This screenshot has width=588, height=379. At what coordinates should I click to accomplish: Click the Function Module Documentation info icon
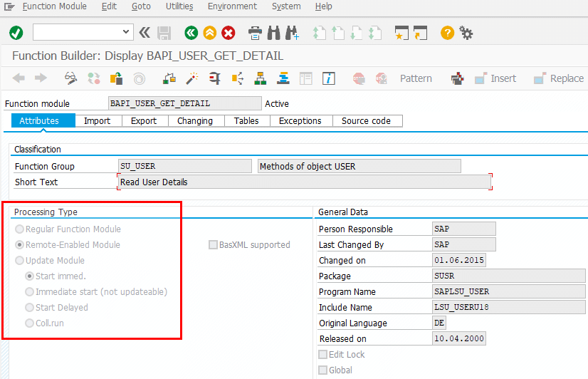pyautogui.click(x=329, y=78)
